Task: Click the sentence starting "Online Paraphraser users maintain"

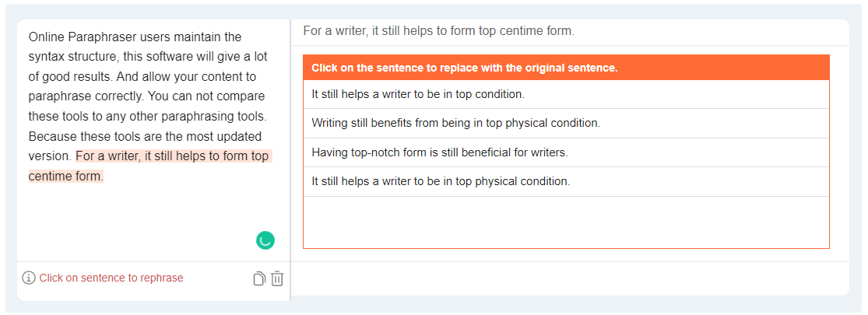Action: coord(135,37)
